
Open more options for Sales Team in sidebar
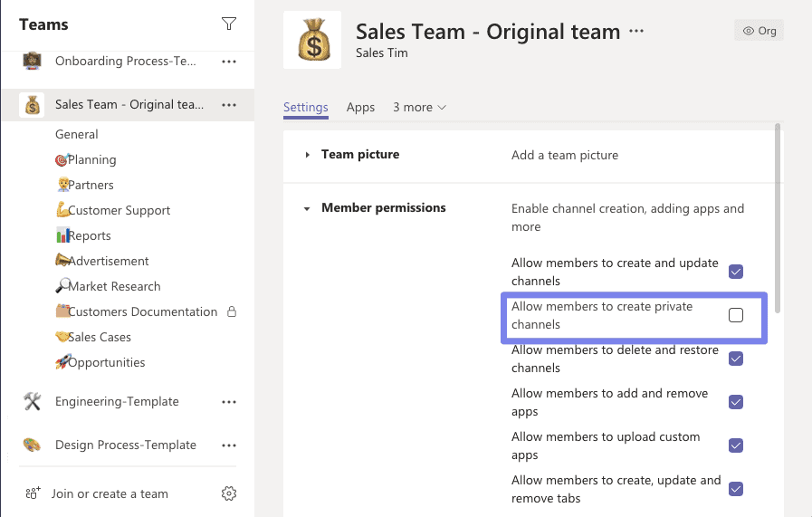[229, 105]
